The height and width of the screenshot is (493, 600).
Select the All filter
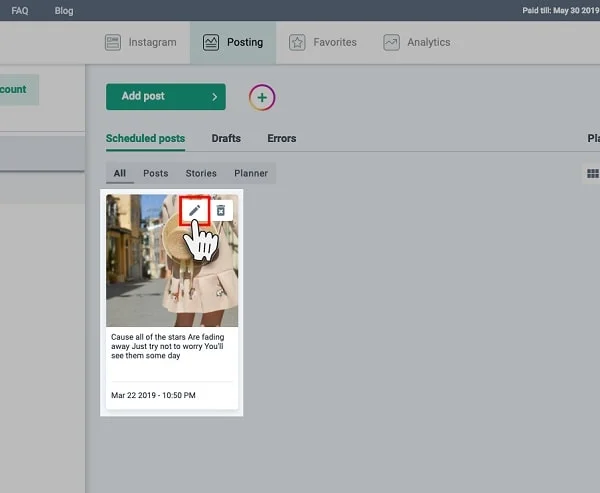(120, 173)
